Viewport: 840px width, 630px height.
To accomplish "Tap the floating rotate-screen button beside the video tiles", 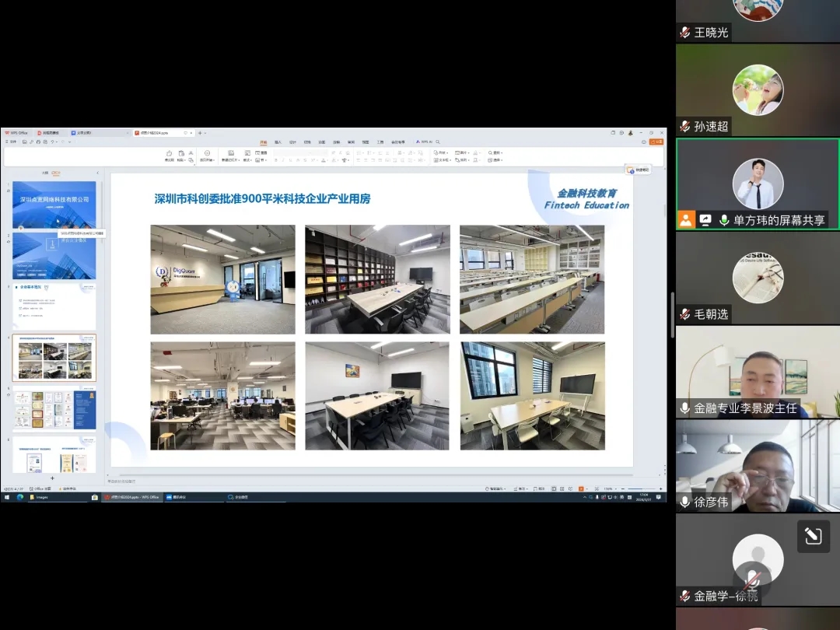I will click(813, 537).
